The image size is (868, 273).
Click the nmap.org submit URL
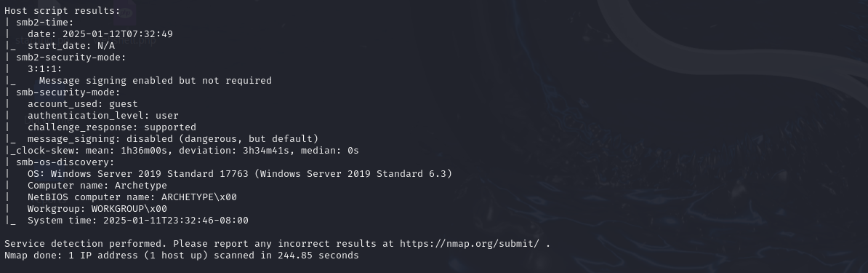pyautogui.click(x=470, y=244)
